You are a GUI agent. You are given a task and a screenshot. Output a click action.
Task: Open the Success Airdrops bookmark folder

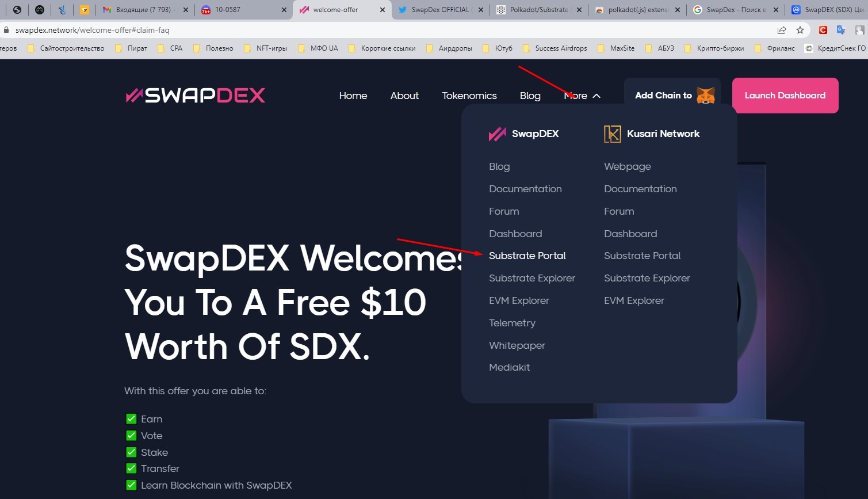(555, 48)
